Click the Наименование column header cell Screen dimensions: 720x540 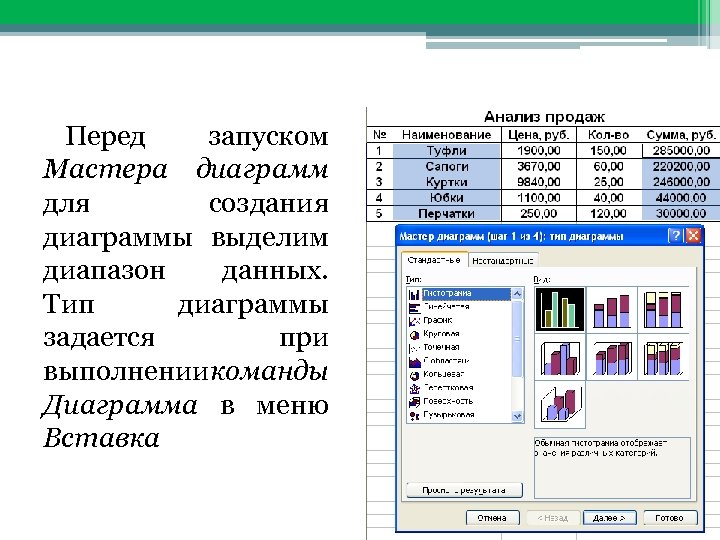[x=446, y=135]
